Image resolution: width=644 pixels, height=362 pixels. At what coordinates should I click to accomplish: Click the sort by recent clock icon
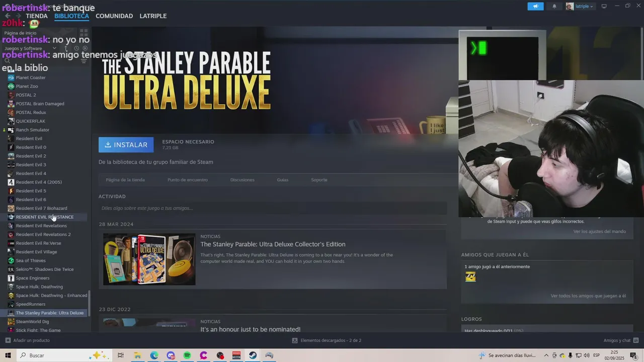pos(76,49)
